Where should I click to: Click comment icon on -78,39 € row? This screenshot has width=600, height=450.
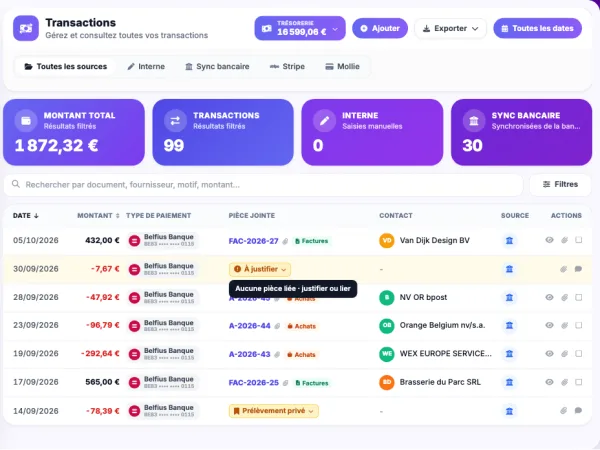click(578, 411)
